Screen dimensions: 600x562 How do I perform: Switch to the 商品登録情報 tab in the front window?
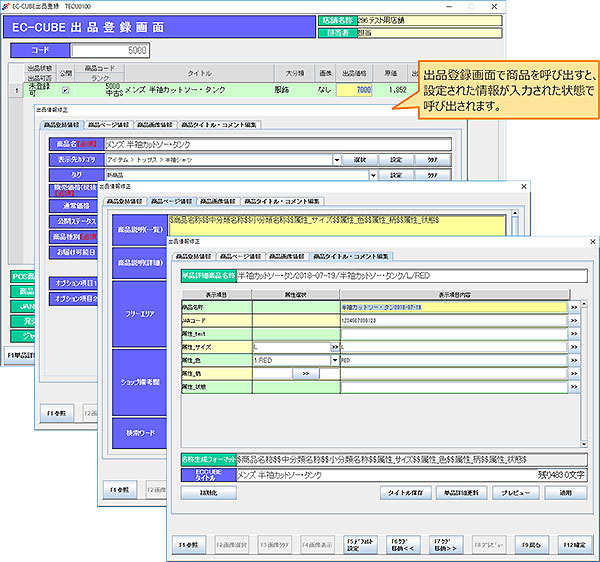coord(194,257)
